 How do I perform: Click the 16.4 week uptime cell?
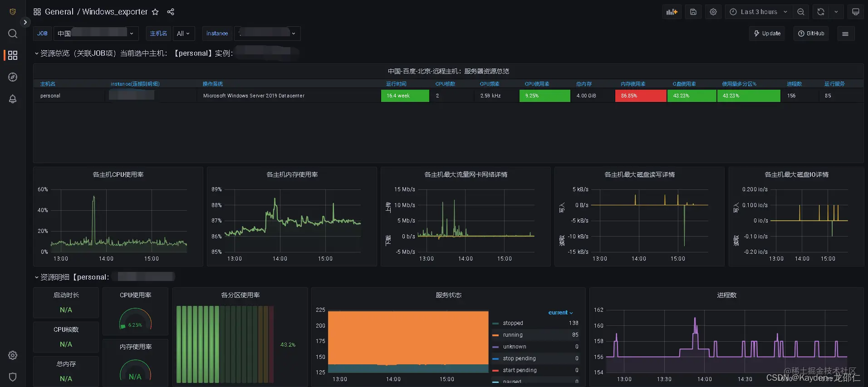tap(405, 96)
